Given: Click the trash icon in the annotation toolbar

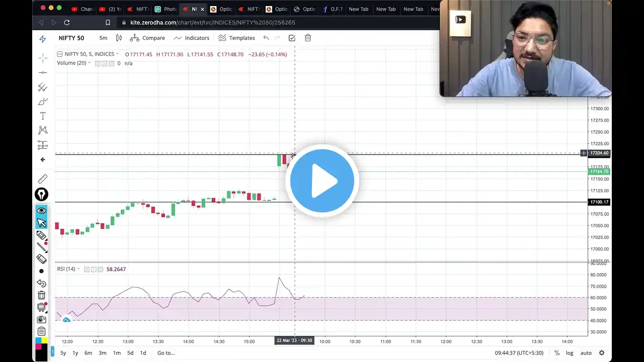Looking at the screenshot, I should point(41,295).
